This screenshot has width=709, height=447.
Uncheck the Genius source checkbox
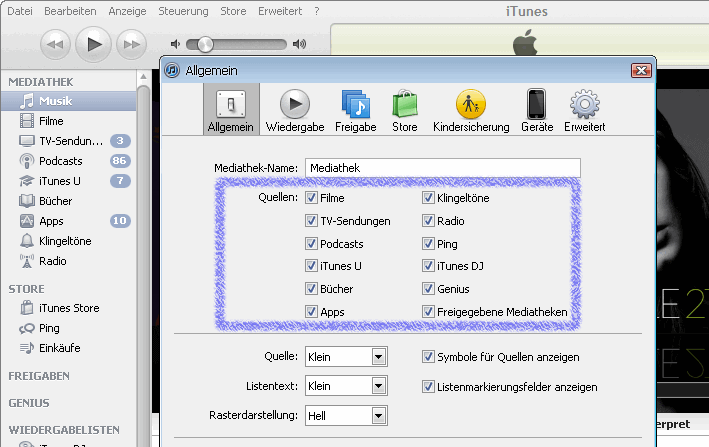[428, 288]
